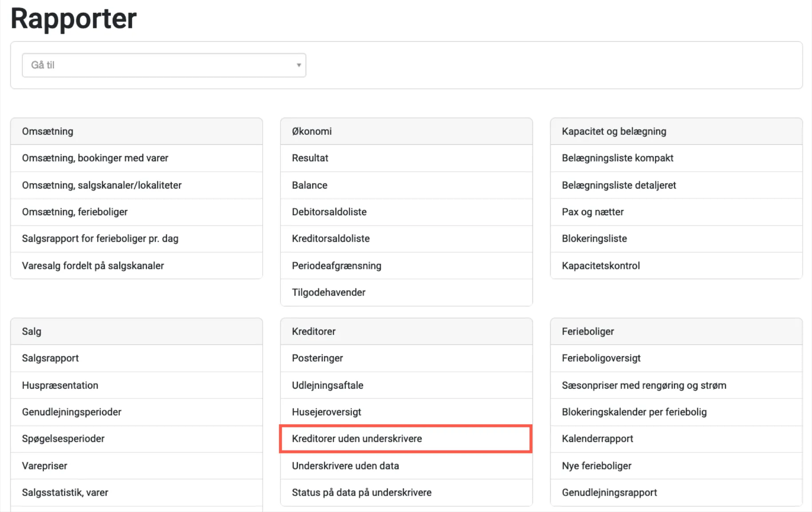The image size is (812, 512).
Task: Select Kalenderrapport
Action: (597, 439)
